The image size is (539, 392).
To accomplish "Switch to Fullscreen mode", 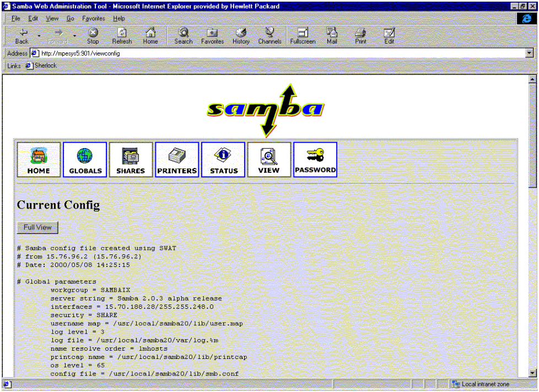I will pos(303,36).
